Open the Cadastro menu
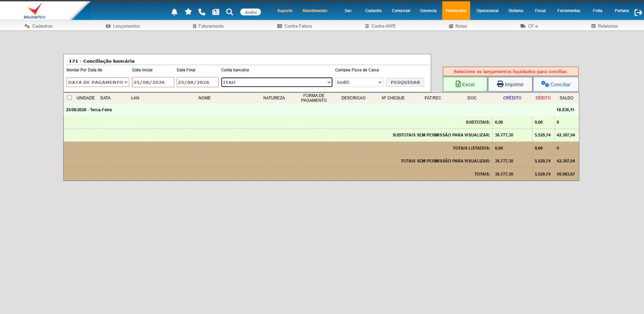 (x=374, y=11)
